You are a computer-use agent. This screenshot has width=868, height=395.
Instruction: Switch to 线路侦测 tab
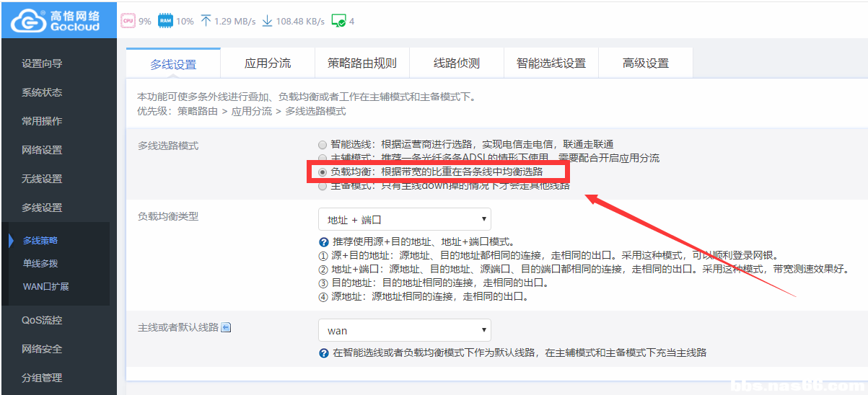457,63
